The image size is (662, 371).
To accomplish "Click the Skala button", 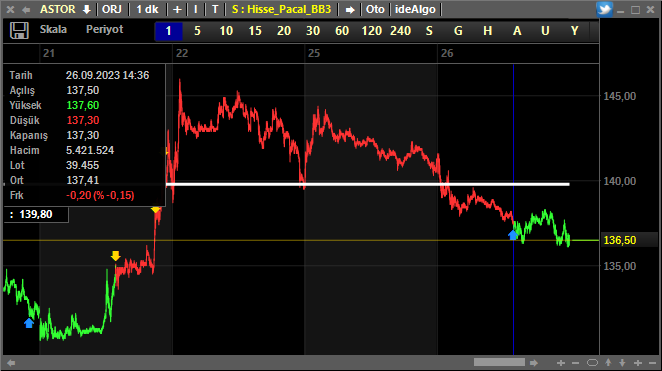I will 53,29.
